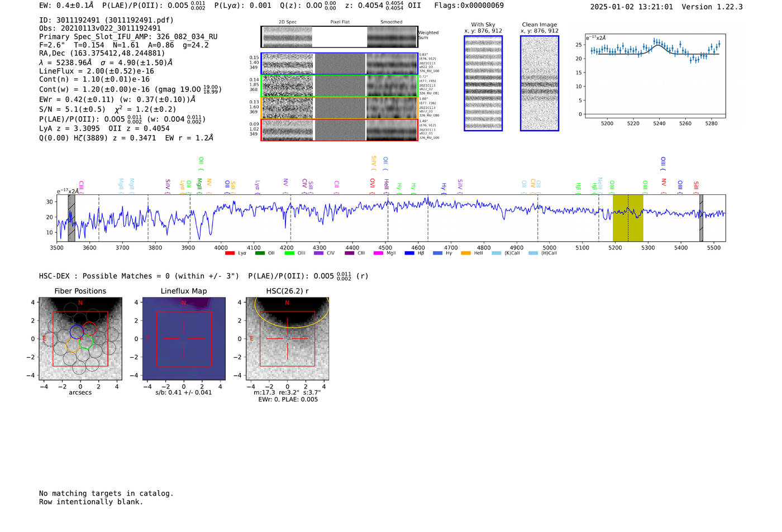The image size is (782, 532).
Task: Click the gray hatched band near 5460 Å
Action: [x=701, y=218]
